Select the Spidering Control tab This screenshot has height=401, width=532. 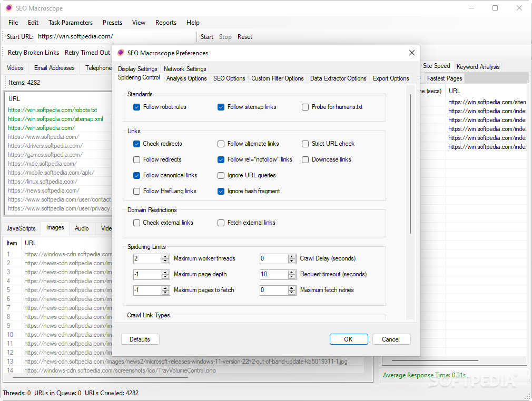(x=139, y=77)
